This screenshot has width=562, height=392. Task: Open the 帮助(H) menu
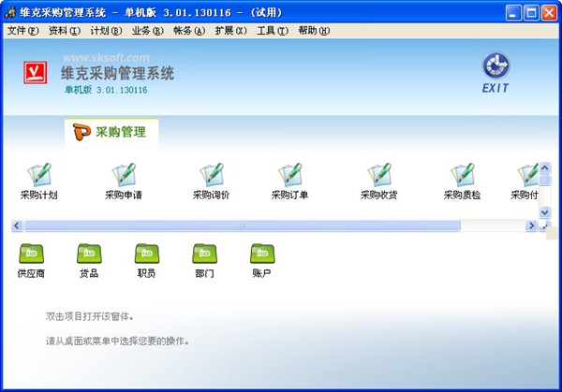coord(314,31)
